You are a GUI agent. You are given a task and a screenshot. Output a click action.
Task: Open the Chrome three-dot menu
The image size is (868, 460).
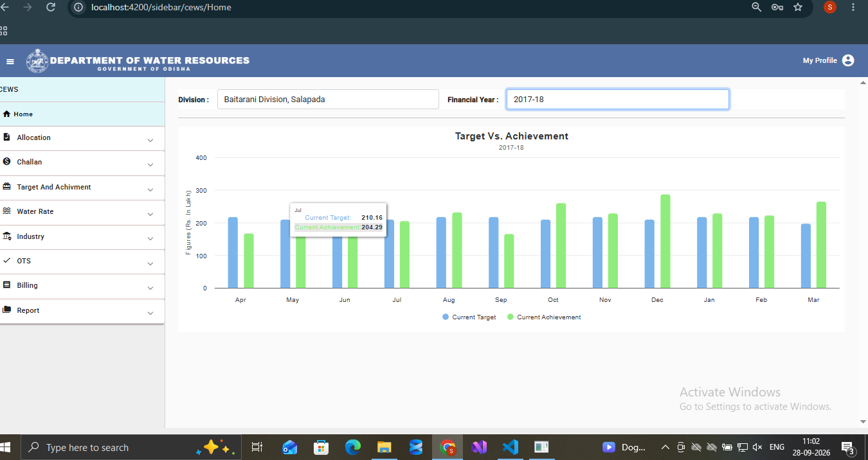tap(853, 7)
